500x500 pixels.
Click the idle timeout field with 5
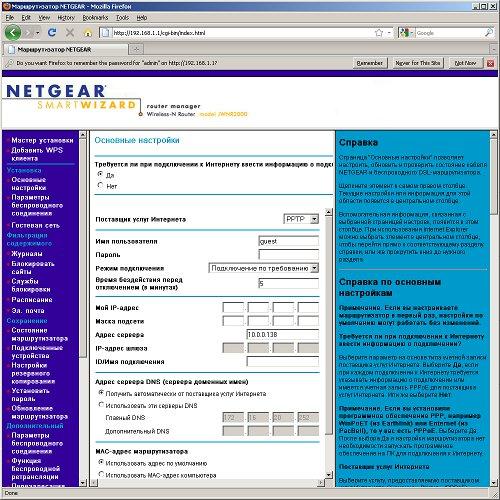pyautogui.click(x=288, y=283)
